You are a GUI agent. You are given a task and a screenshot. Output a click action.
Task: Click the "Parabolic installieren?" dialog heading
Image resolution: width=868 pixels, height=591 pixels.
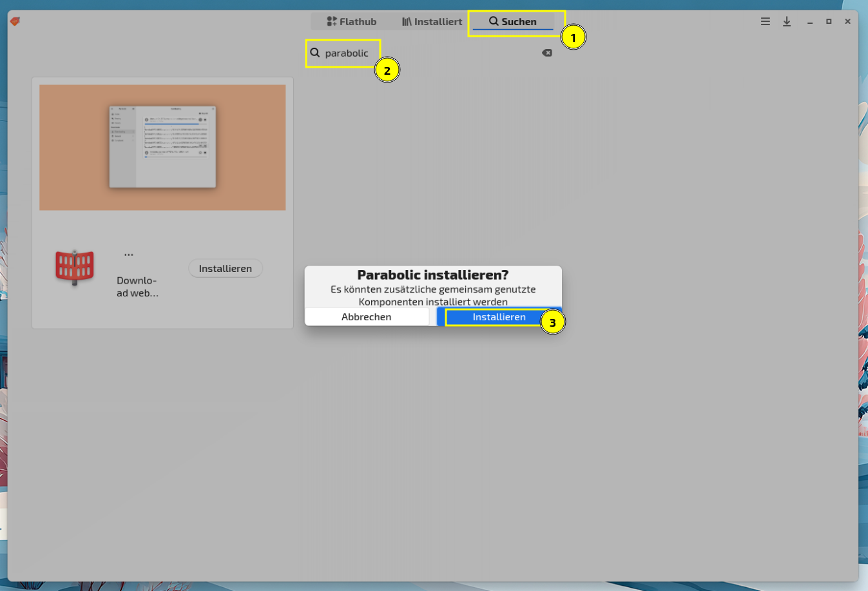click(432, 275)
